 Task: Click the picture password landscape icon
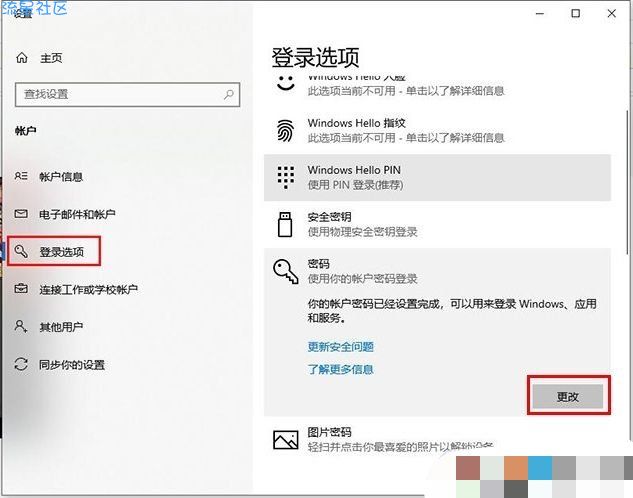(x=286, y=439)
